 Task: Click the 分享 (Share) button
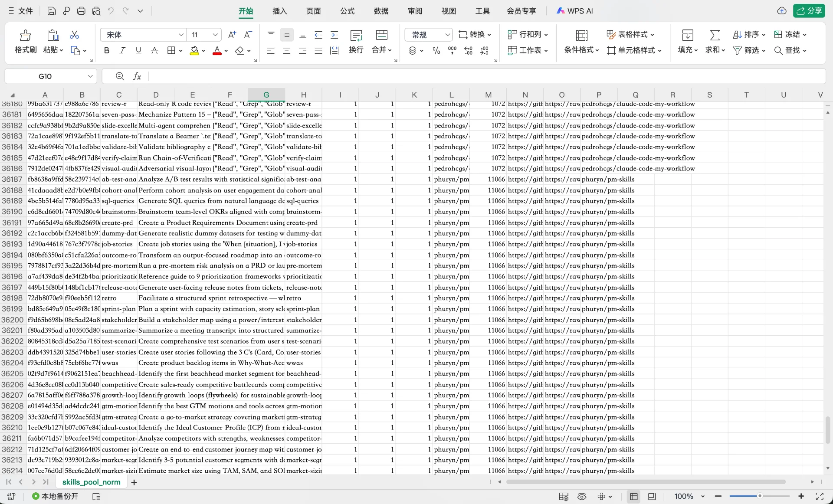click(x=809, y=11)
